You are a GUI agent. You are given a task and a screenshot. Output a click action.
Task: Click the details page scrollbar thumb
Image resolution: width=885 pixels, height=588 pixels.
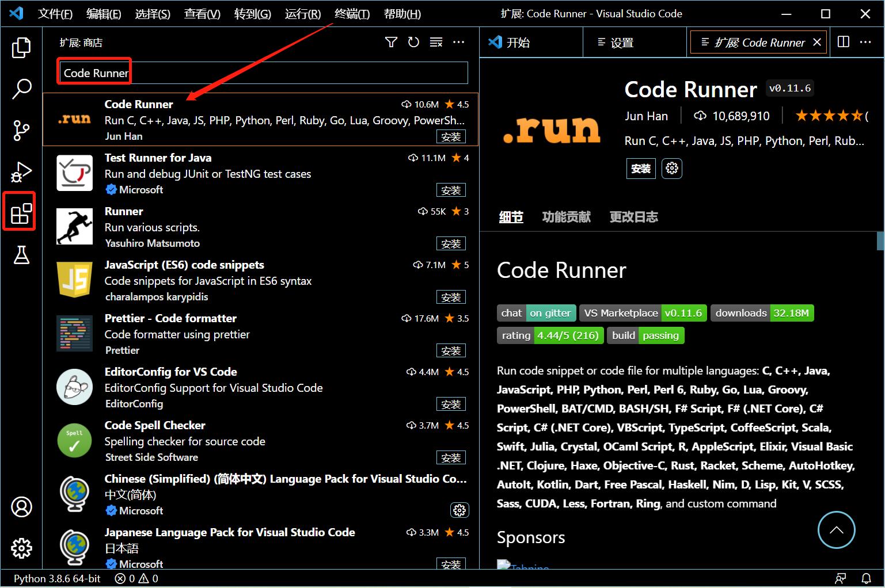point(880,241)
